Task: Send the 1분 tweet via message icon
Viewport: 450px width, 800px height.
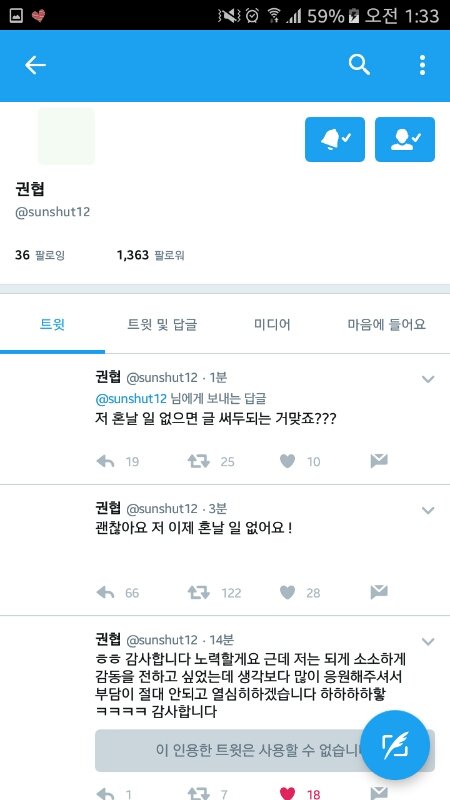Action: tap(379, 461)
